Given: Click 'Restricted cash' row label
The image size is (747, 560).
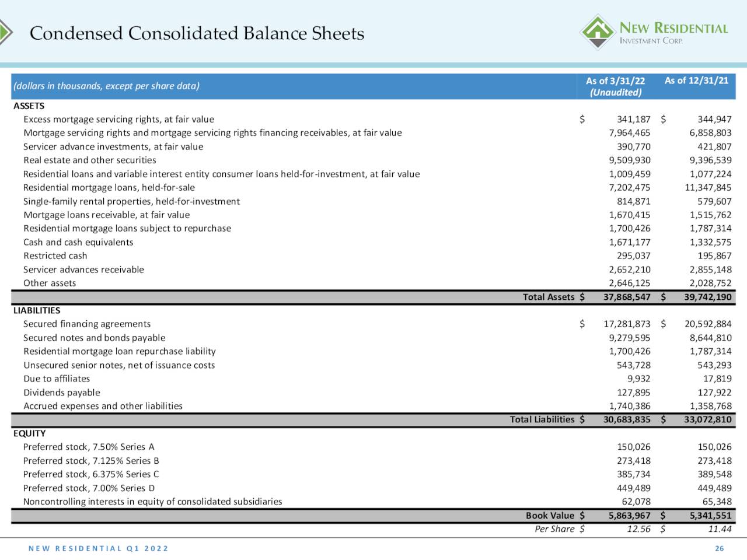Looking at the screenshot, I should (x=55, y=256).
